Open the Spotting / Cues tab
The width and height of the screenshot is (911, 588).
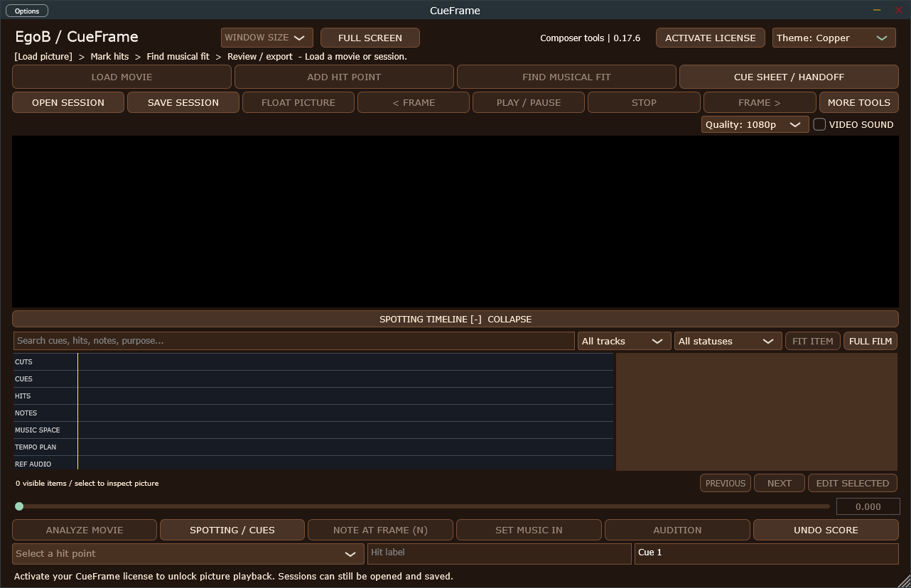[232, 530]
